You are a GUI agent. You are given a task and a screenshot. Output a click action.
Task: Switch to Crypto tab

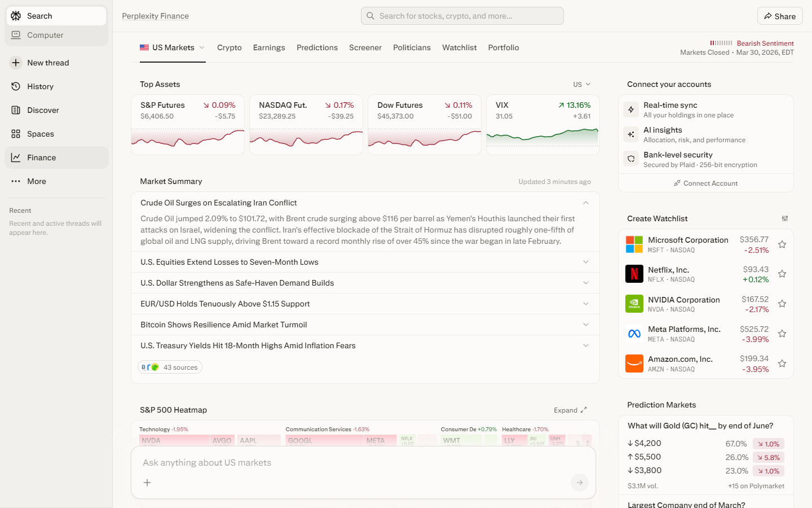(x=230, y=47)
